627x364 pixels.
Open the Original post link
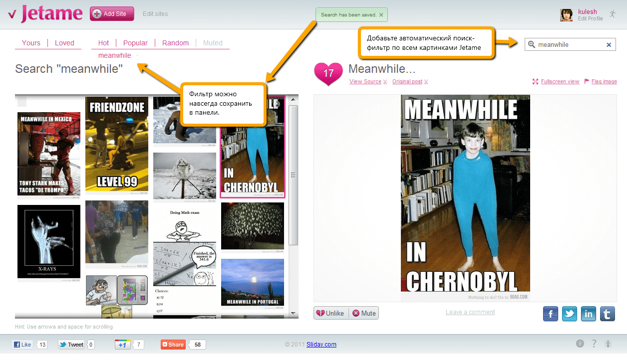tap(407, 81)
